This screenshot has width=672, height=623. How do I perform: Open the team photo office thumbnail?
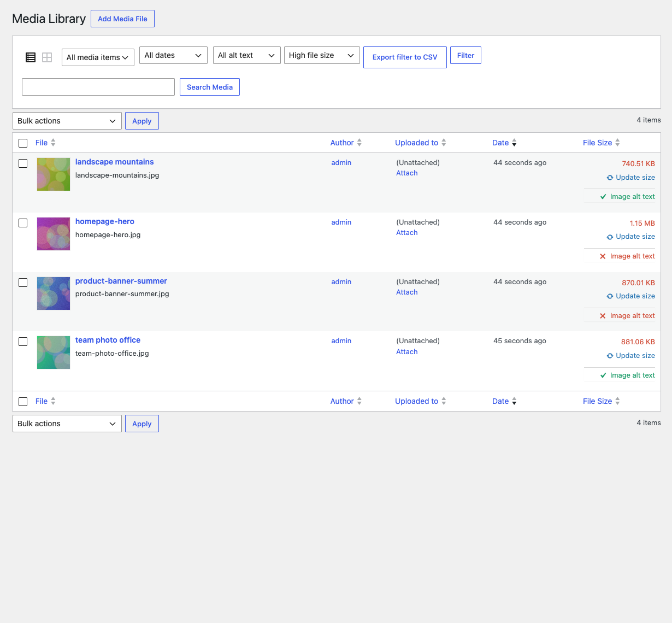[54, 352]
